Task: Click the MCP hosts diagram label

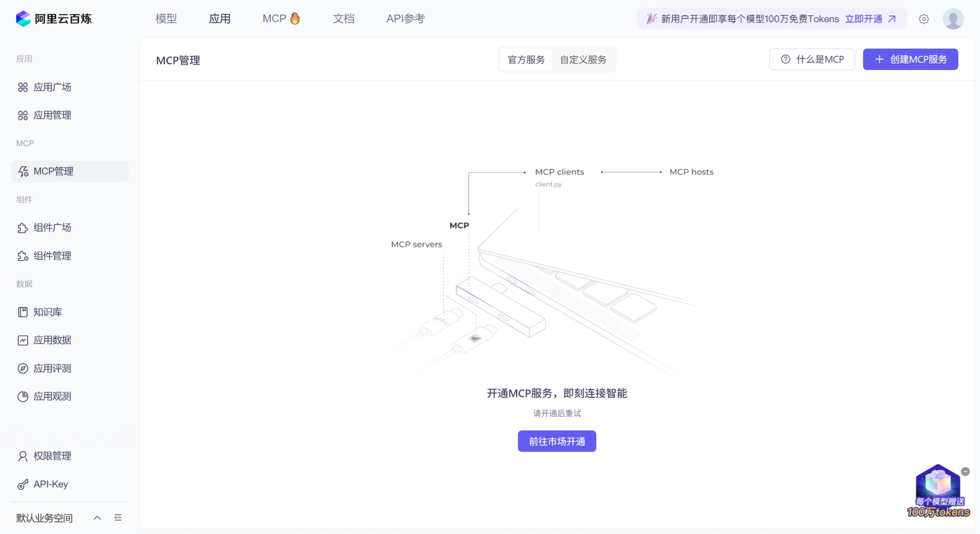Action: click(691, 172)
